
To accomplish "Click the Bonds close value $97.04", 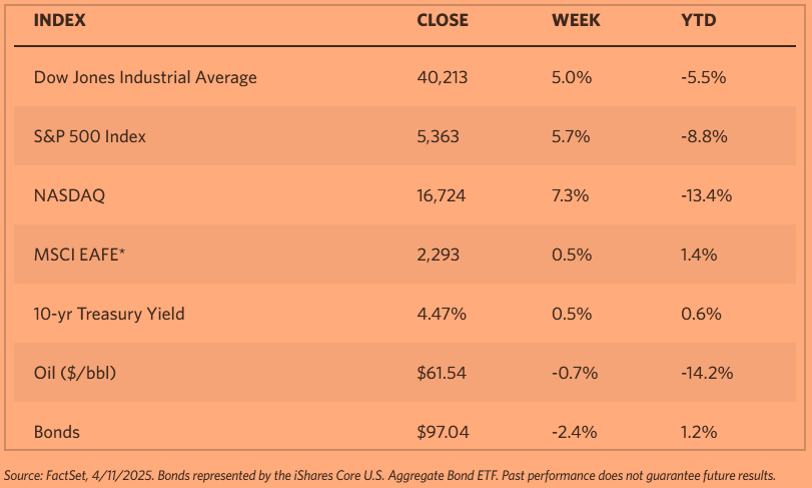I will click(443, 432).
